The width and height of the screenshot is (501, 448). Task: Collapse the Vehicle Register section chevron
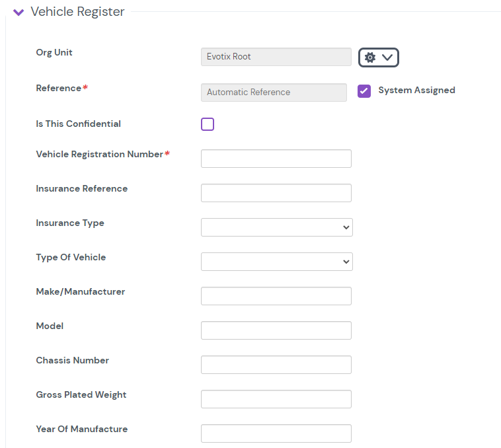pos(19,12)
